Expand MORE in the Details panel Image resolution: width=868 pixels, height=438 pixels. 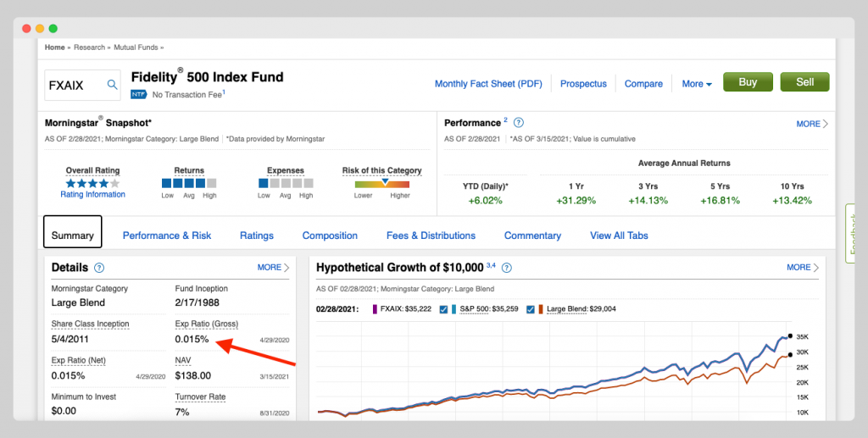273,268
